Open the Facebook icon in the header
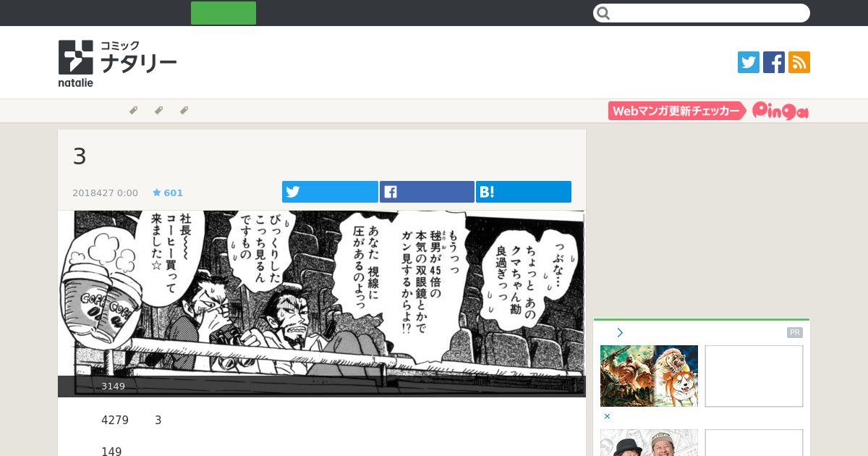Screen dimensions: 868x456 [x=774, y=62]
